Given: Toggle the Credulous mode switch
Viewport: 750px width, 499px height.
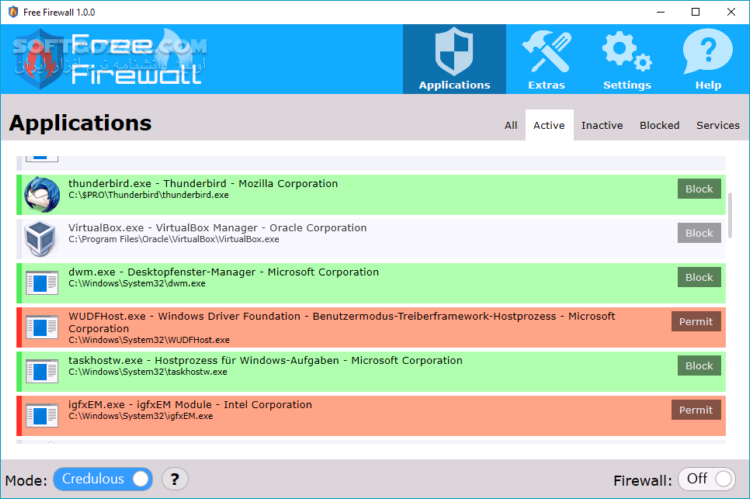Looking at the screenshot, I should pos(103,479).
